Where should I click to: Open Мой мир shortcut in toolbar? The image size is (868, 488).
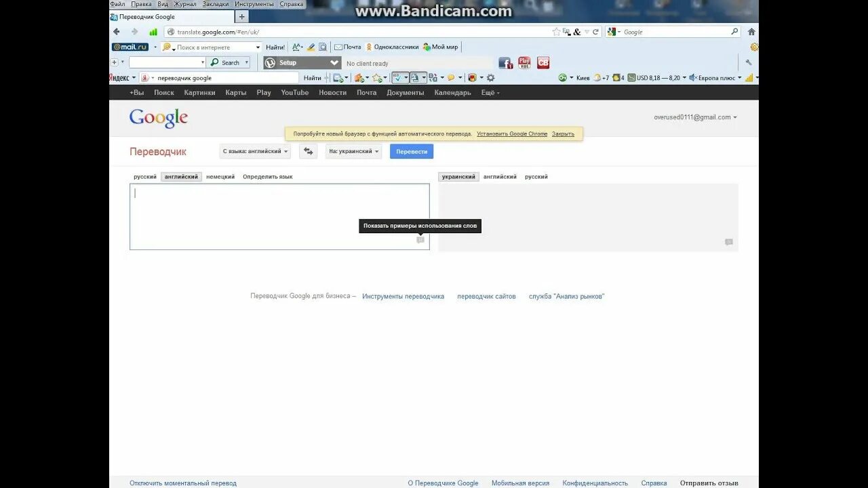coord(440,47)
